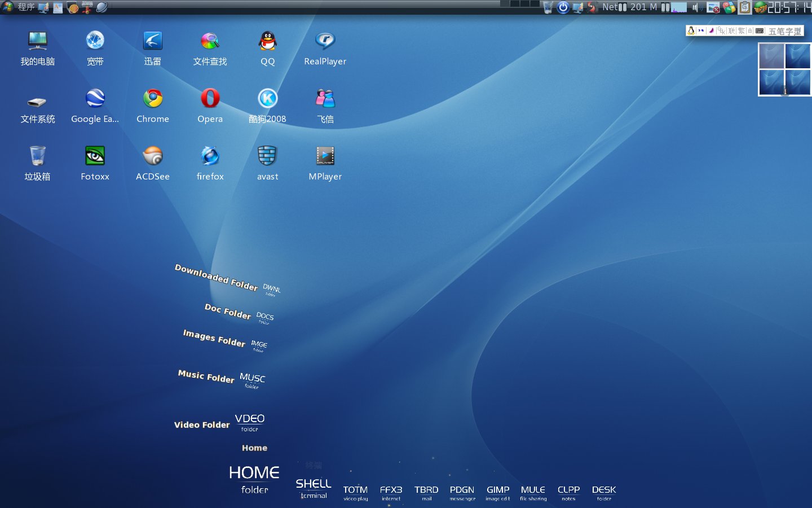Click the Net traffic monitor applet
812x508 pixels.
click(x=615, y=7)
